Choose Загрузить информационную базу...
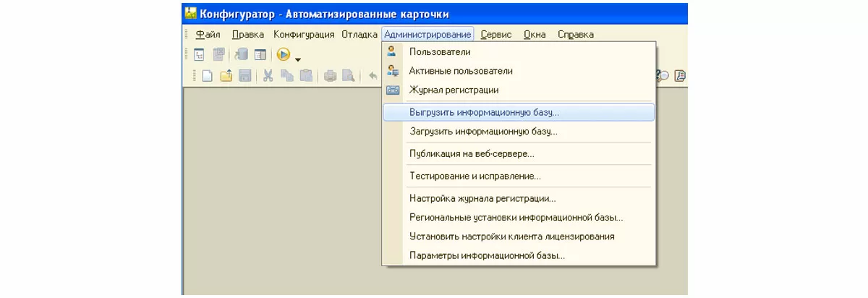Screen dimensions: 868x298 point(519,132)
